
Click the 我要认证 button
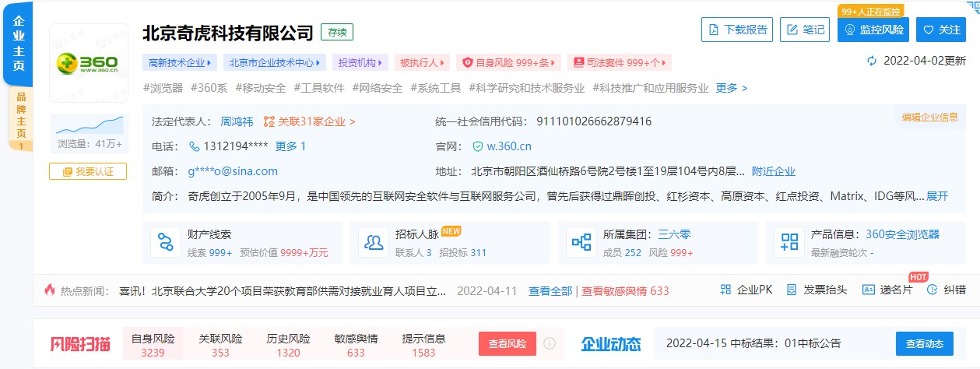pos(88,171)
